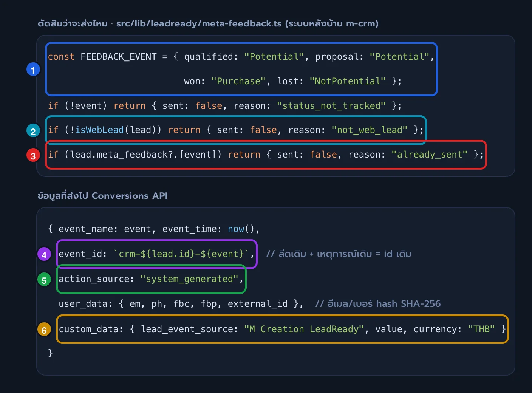Click the comment "// ลีดเดิม + เหตุการณ์เดิม = id เดิม"
This screenshot has height=393, width=532.
[339, 254]
